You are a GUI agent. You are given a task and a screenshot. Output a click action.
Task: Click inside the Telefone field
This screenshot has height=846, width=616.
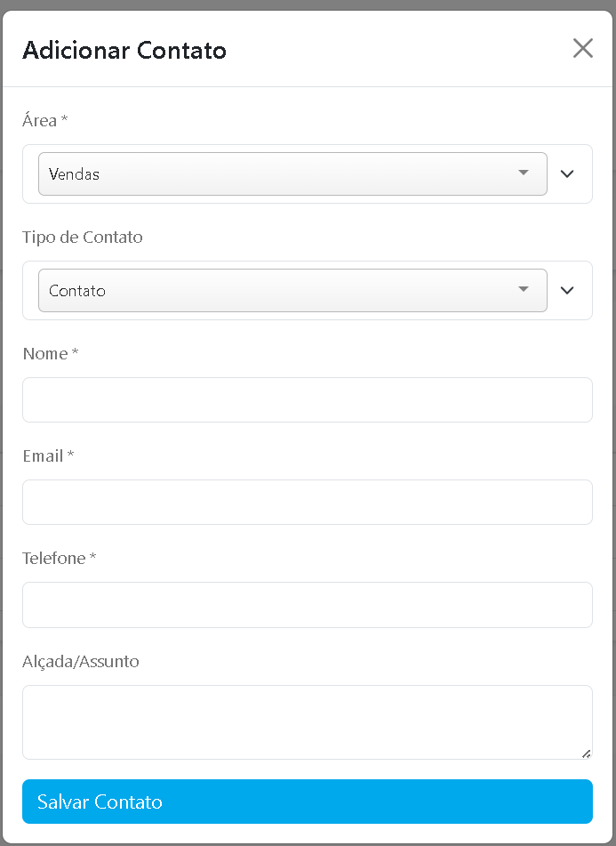pos(307,605)
